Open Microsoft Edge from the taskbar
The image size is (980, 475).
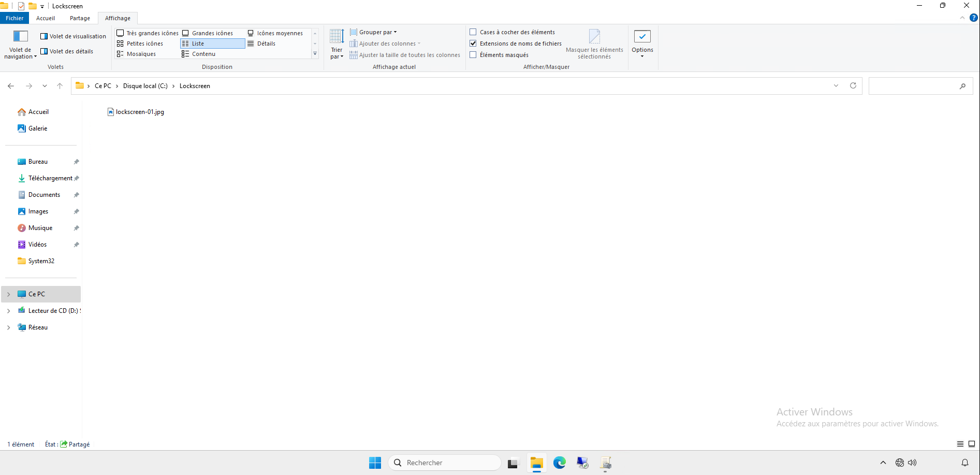point(559,463)
